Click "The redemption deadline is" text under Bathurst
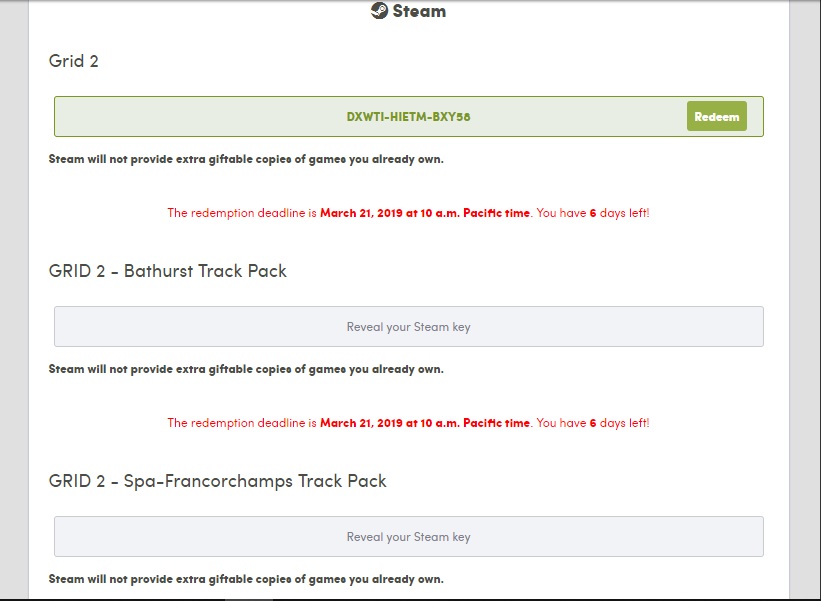This screenshot has height=601, width=821. coord(241,423)
